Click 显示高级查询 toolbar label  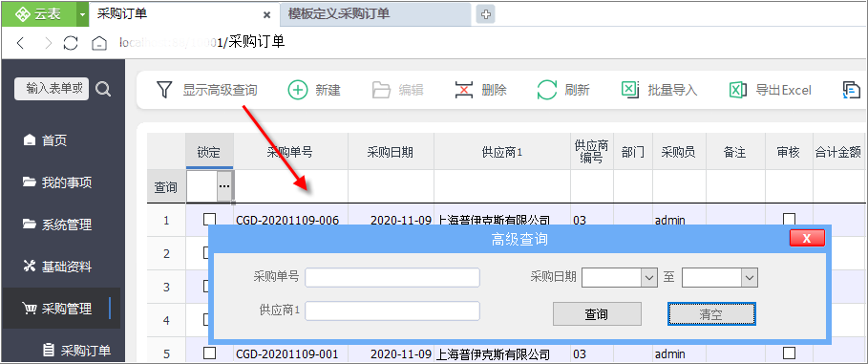pyautogui.click(x=221, y=90)
